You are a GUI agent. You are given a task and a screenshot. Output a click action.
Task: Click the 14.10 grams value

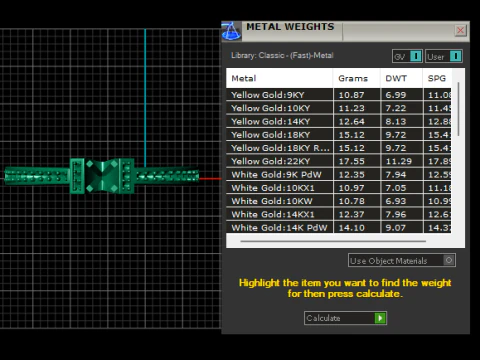point(351,228)
